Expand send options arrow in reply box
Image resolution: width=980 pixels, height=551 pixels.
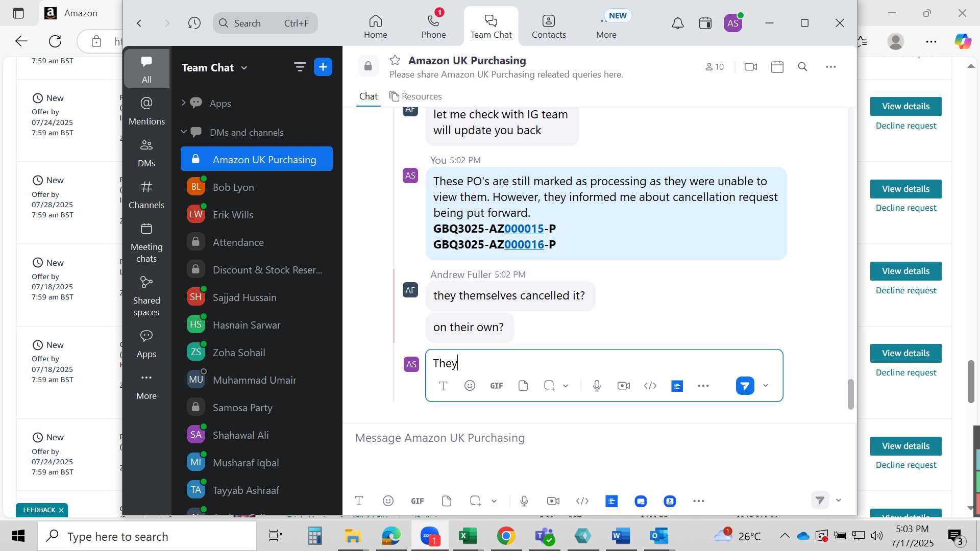pos(766,386)
